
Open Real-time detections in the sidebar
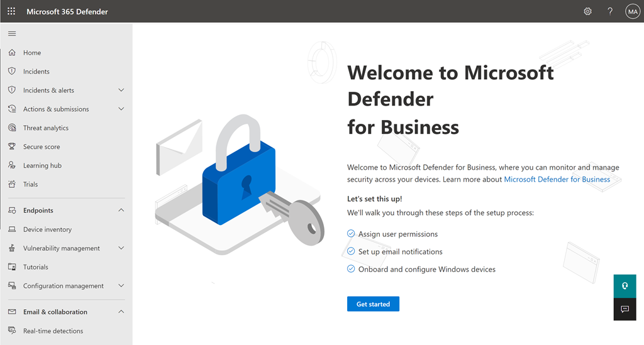click(x=53, y=331)
